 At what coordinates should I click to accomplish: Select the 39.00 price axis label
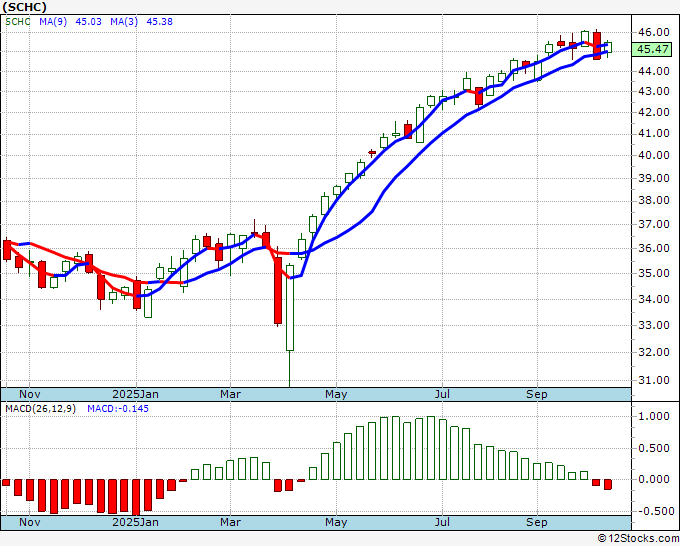(654, 178)
